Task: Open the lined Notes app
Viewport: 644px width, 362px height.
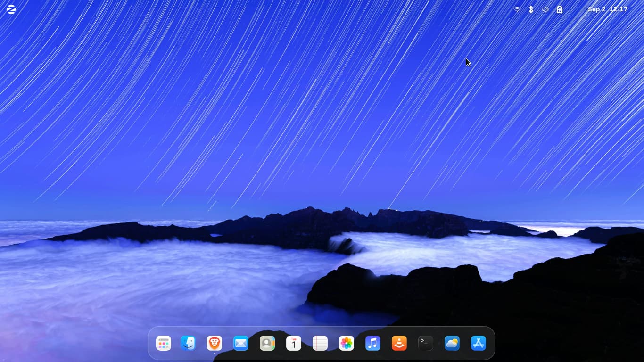Action: coord(320,343)
